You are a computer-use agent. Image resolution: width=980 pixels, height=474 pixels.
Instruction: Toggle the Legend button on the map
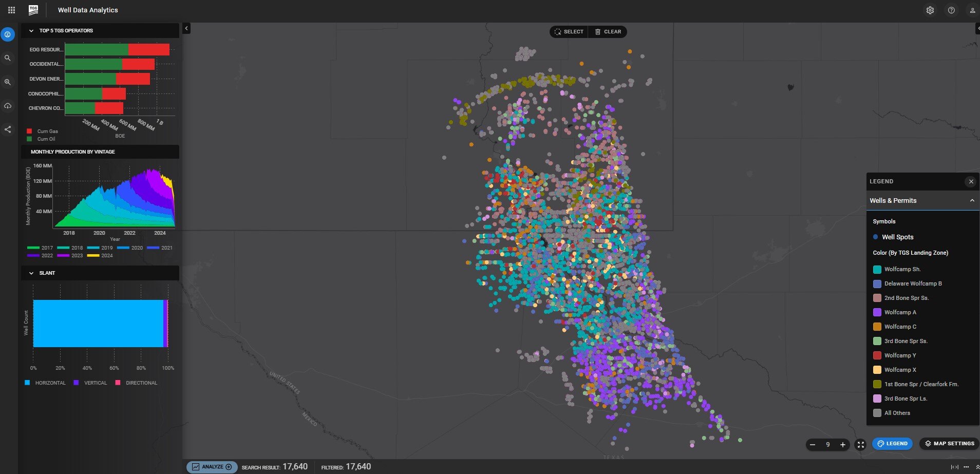(892, 443)
